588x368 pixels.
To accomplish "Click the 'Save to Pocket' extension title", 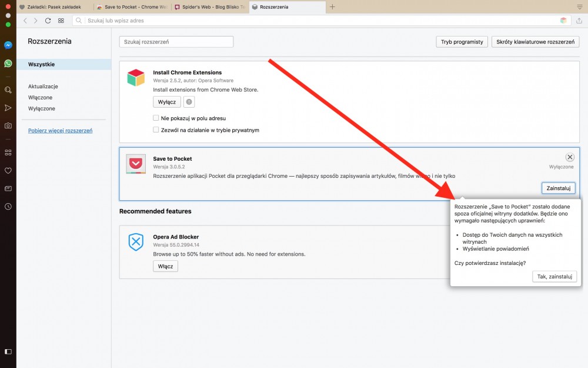I will tap(172, 159).
